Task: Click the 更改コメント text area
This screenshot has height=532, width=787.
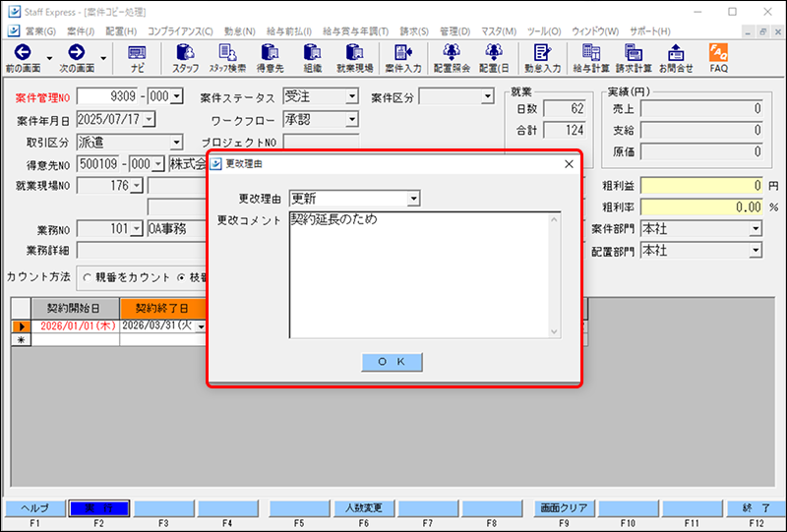Action: point(425,274)
